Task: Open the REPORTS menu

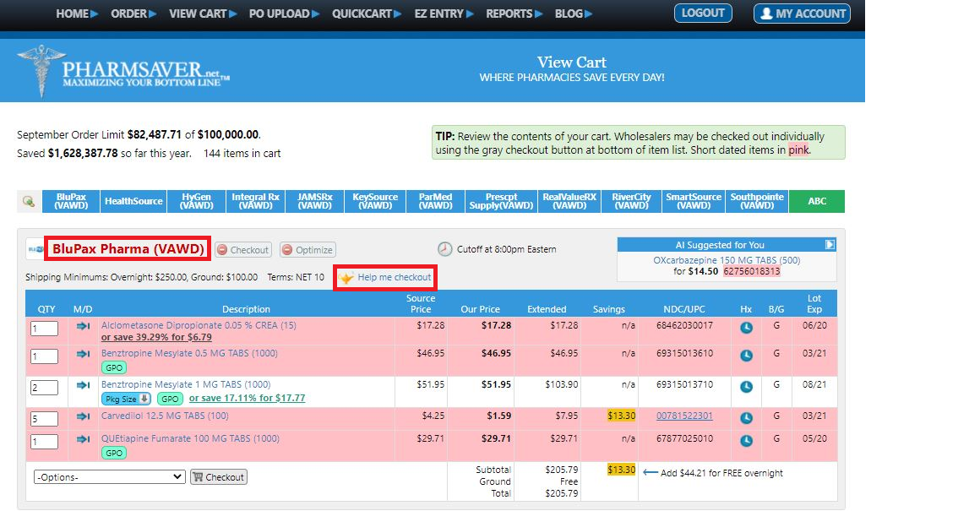Action: pos(514,14)
